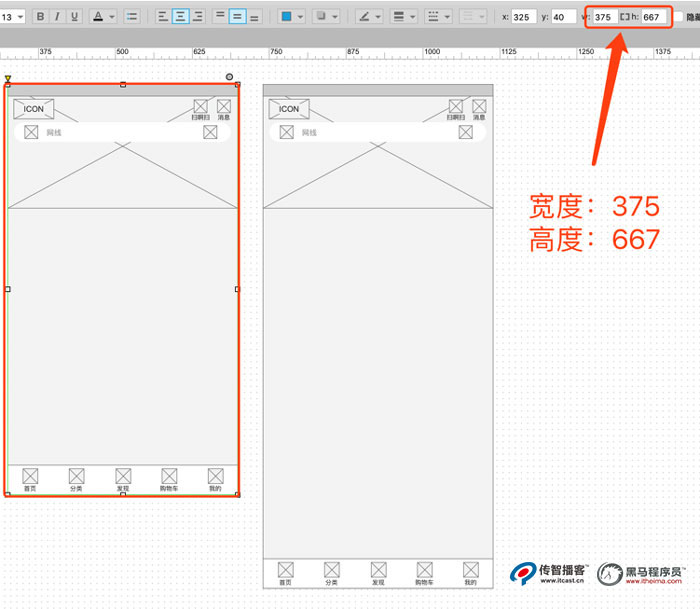Open the line color dropdown arrow
This screenshot has width=700, height=609.
378,17
